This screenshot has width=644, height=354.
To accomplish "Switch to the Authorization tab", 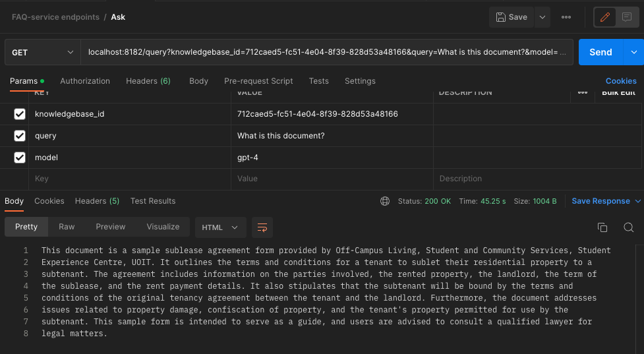I will [x=85, y=81].
